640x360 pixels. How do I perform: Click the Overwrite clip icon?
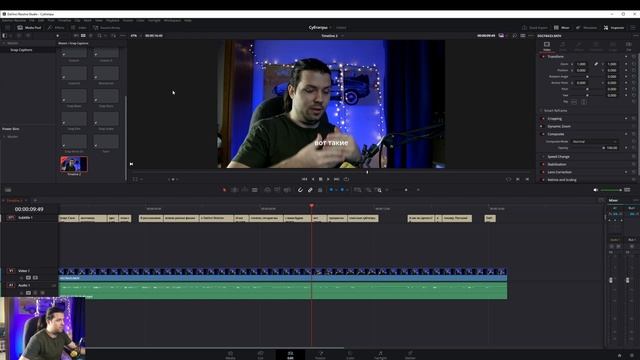click(277, 190)
